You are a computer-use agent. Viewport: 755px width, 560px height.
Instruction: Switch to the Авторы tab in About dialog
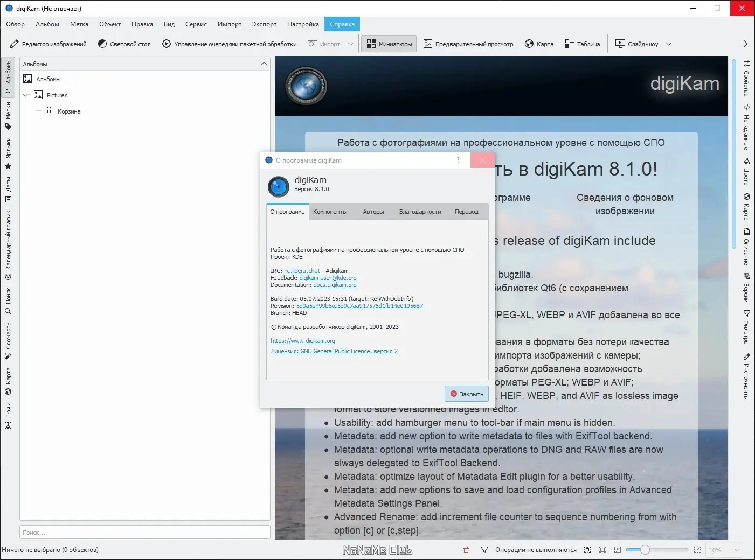373,212
